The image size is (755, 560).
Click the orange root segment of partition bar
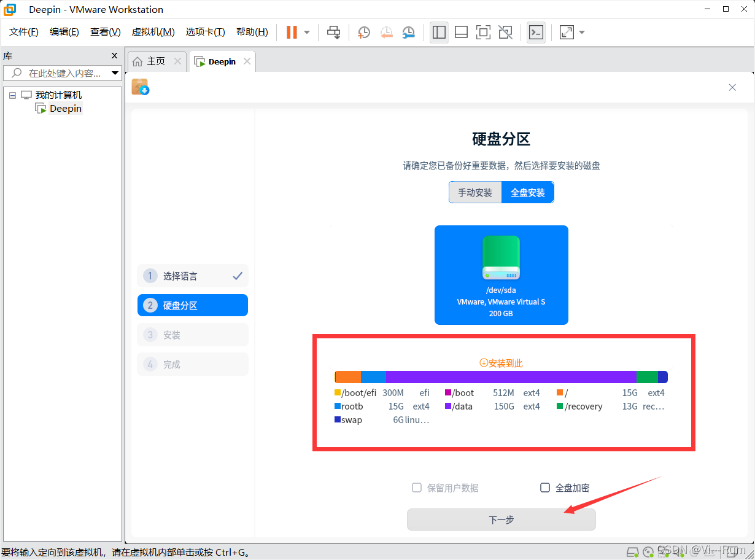point(348,377)
